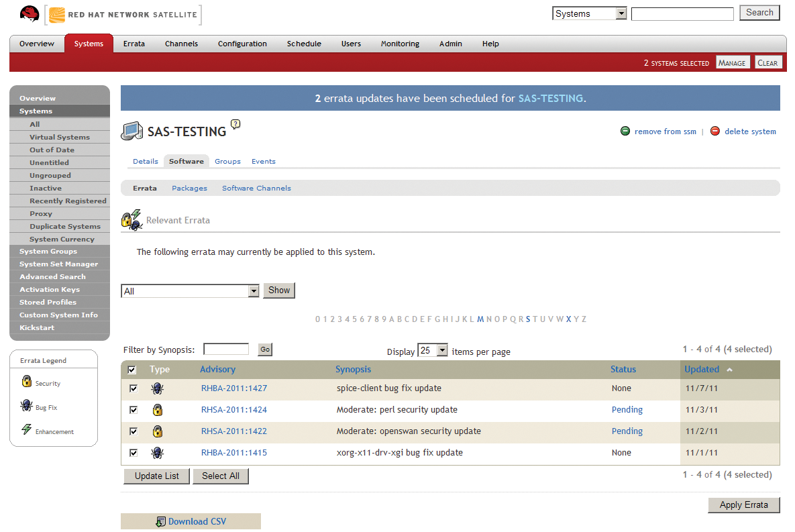Open the Packages sub-tab
Viewport: 795px width, 532px height.
tap(189, 189)
